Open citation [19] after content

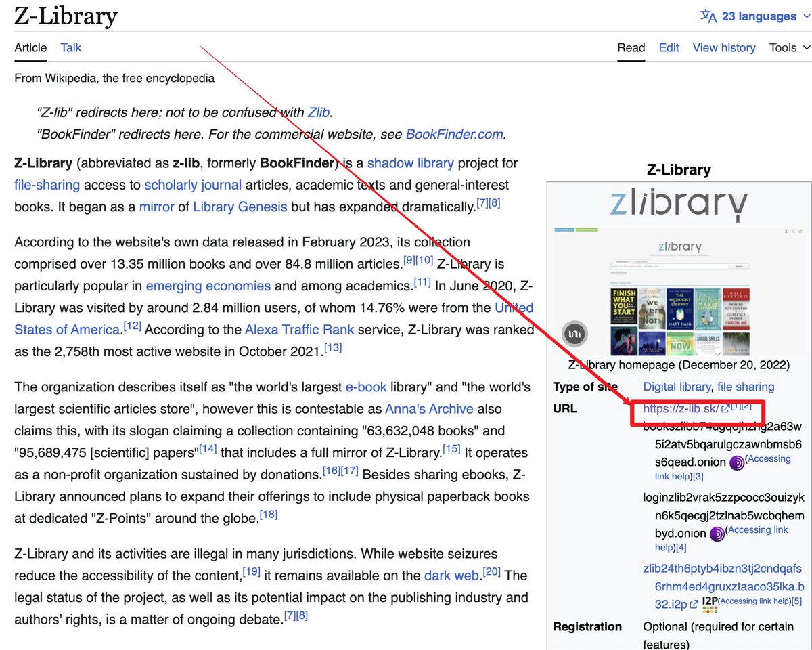pyautogui.click(x=251, y=571)
